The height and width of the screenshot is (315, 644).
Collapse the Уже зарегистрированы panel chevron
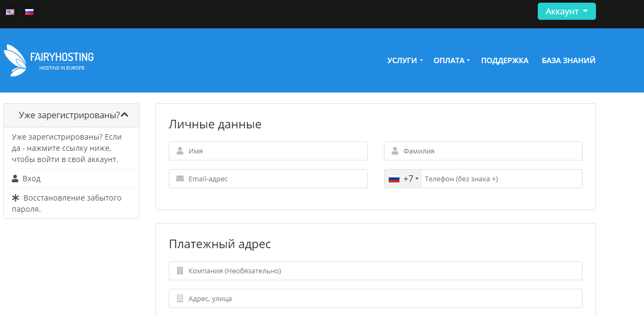(x=124, y=115)
